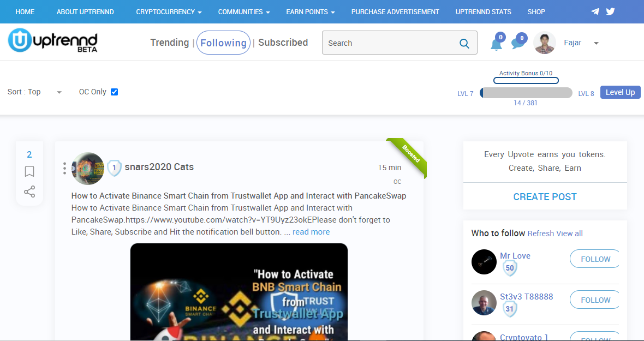Switch to the Subscribed tab
Viewport: 644px width, 341px height.
click(x=283, y=43)
